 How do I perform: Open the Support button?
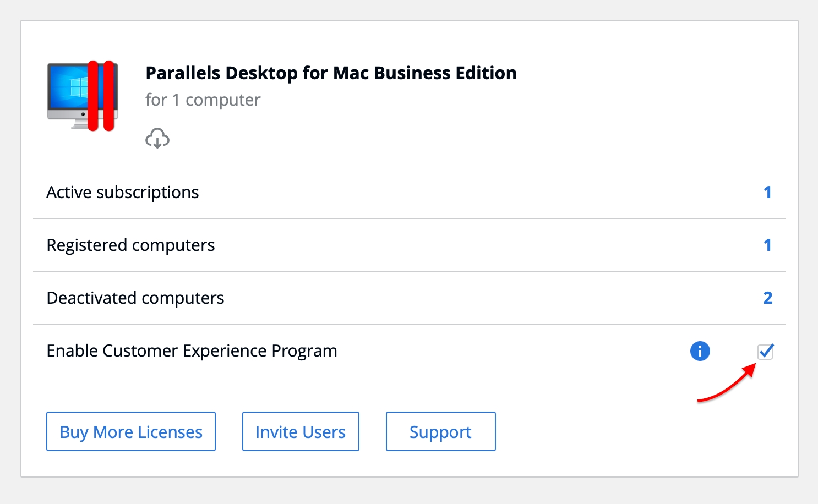440,432
